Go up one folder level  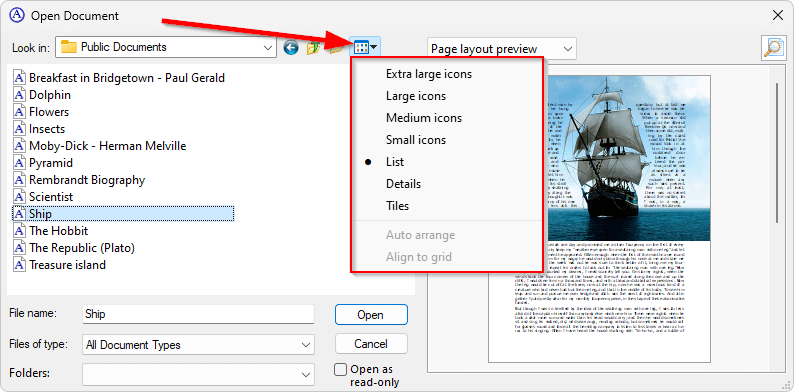pyautogui.click(x=313, y=48)
